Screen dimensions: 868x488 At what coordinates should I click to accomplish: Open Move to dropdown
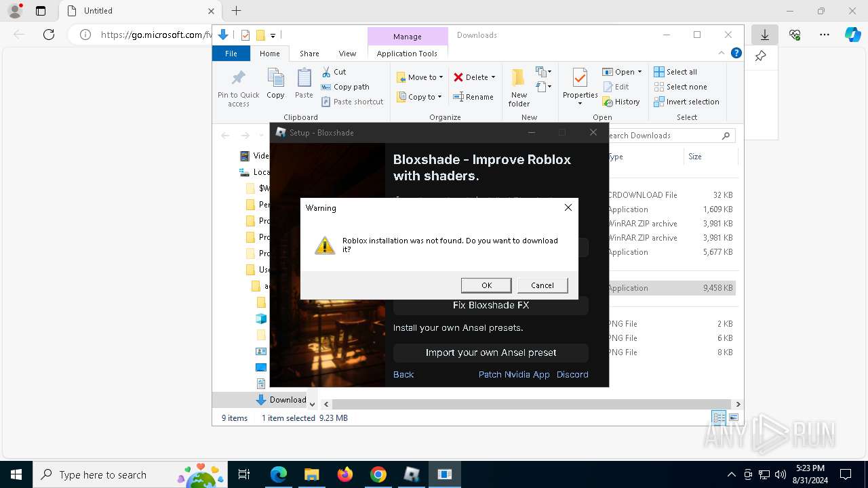420,77
